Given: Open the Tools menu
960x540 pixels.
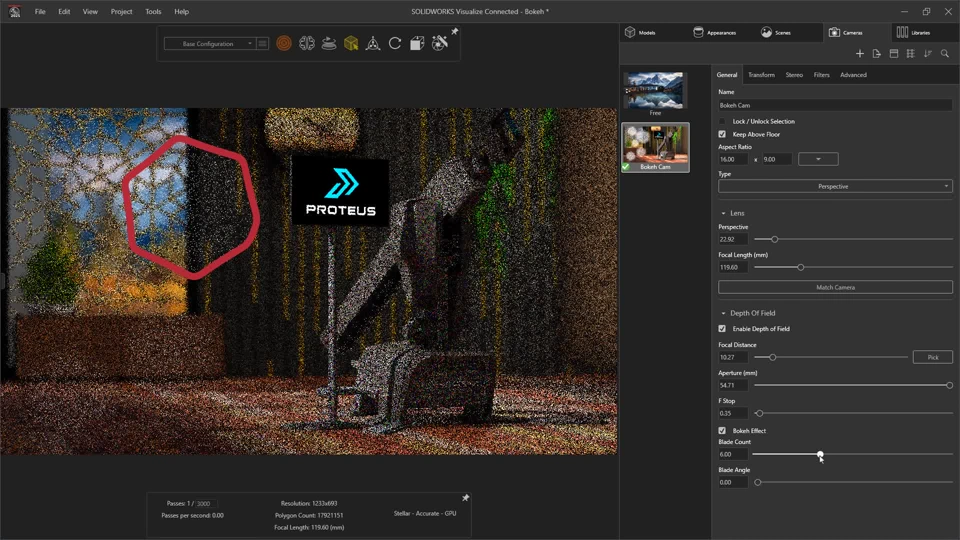Looking at the screenshot, I should (x=153, y=12).
